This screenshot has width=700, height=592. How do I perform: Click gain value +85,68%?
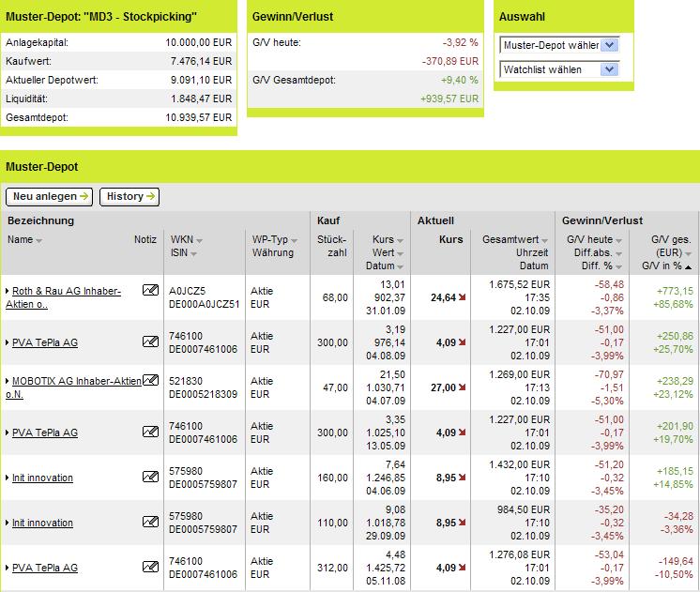tap(673, 304)
